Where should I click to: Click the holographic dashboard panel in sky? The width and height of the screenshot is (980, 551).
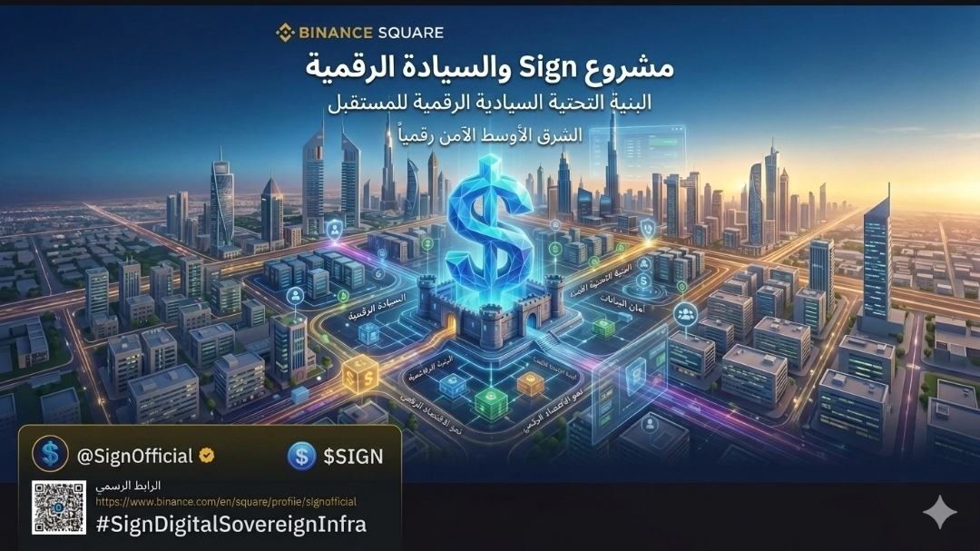coord(638,152)
